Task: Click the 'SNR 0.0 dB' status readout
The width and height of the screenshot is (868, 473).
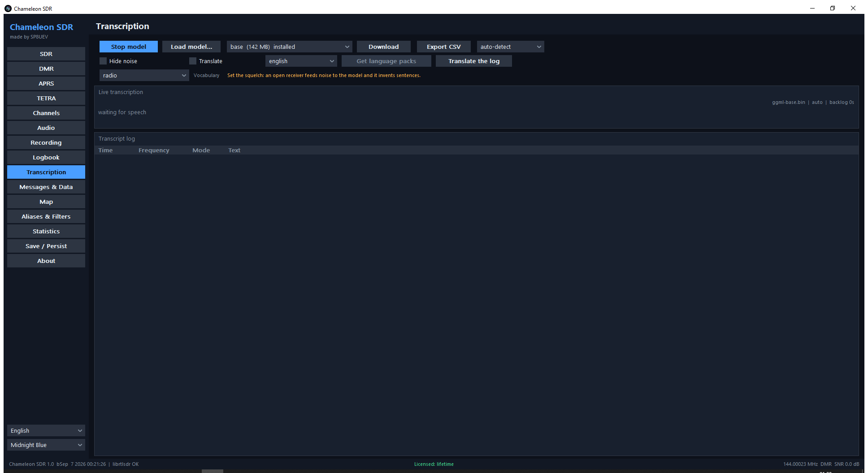Action: coord(847,464)
